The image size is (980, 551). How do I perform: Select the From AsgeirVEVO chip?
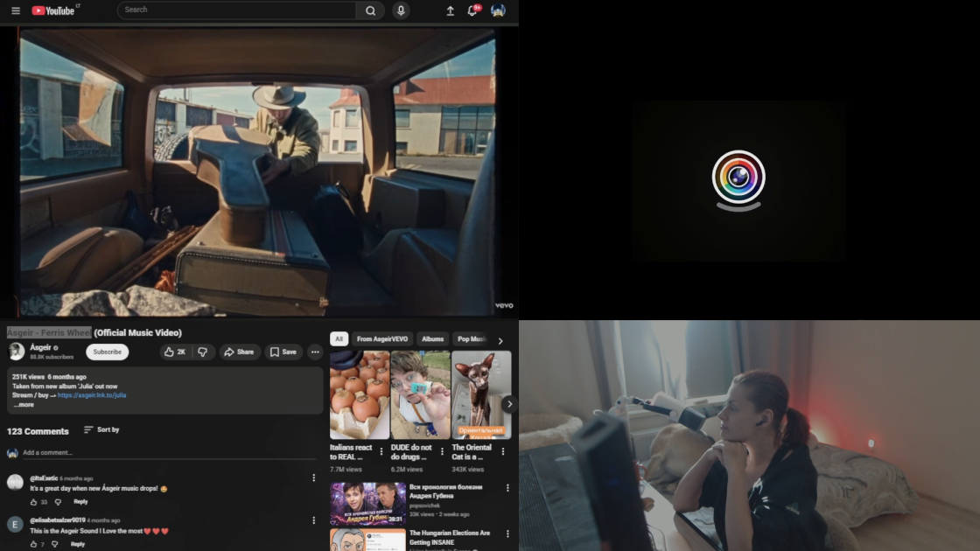pos(381,339)
